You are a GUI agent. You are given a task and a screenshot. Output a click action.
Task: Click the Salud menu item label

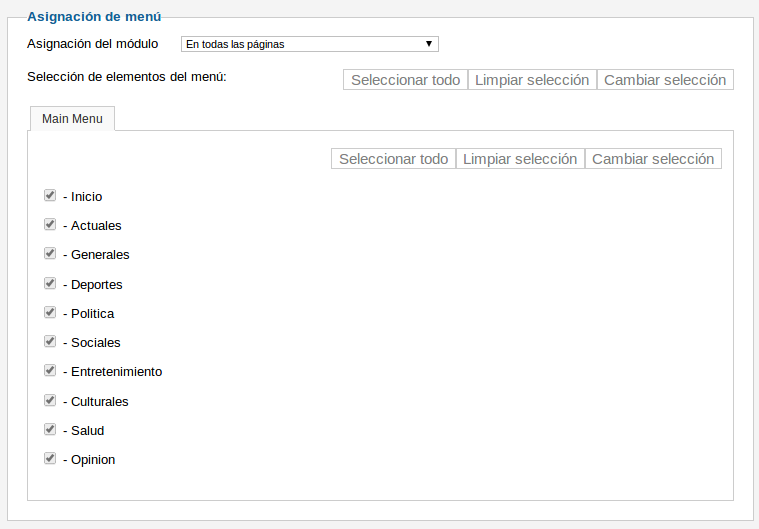point(83,431)
